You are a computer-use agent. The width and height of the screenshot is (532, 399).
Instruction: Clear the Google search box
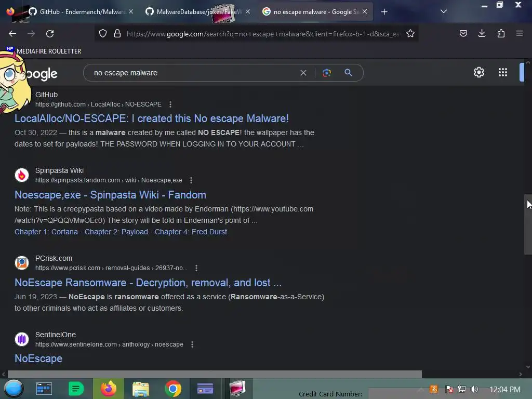303,73
